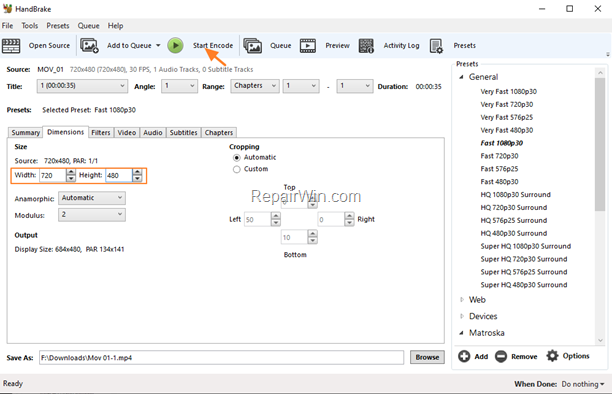Screen dimensions: 612x394
Task: Collapse the General presets group
Action: click(461, 77)
